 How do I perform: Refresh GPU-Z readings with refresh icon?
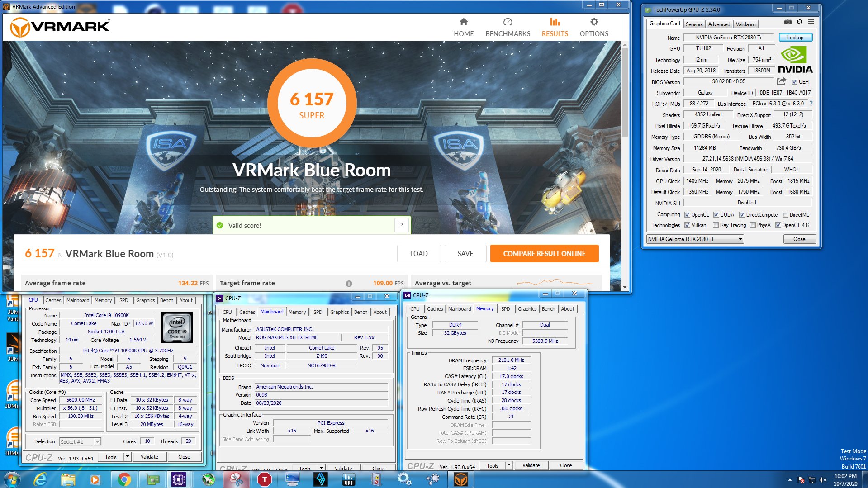click(799, 22)
